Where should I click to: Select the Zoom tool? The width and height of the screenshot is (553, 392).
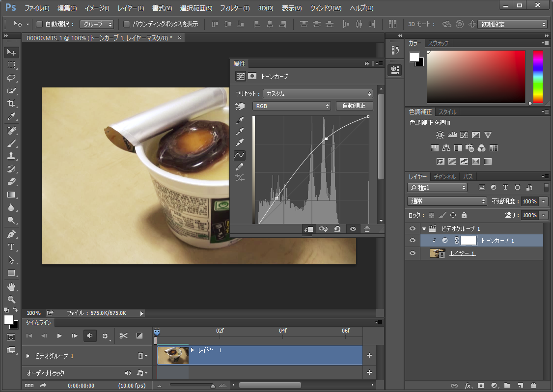pyautogui.click(x=11, y=299)
